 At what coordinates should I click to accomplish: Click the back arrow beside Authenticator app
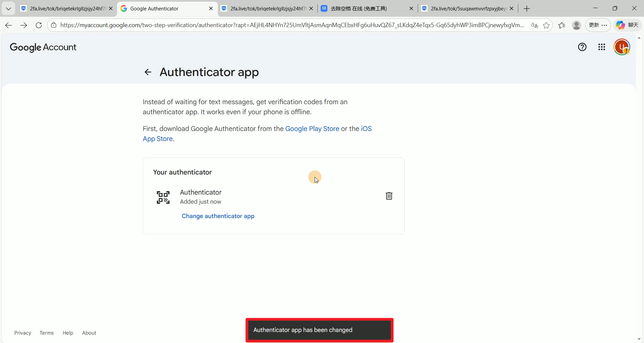pos(148,72)
